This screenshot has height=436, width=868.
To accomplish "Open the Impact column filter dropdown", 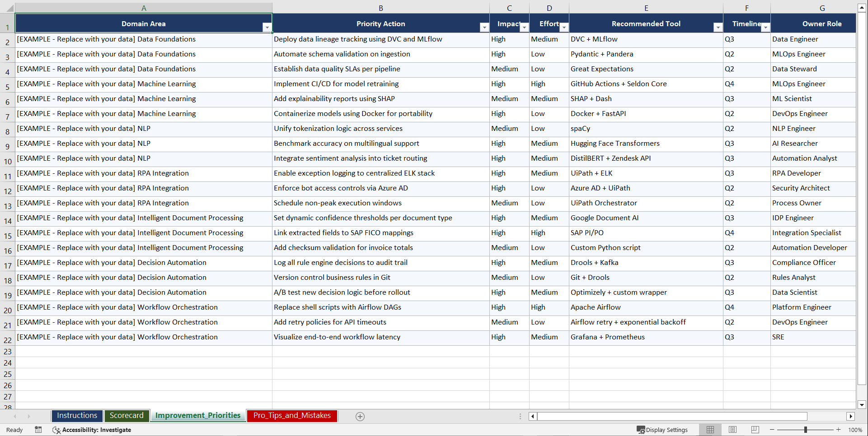I will pyautogui.click(x=524, y=28).
